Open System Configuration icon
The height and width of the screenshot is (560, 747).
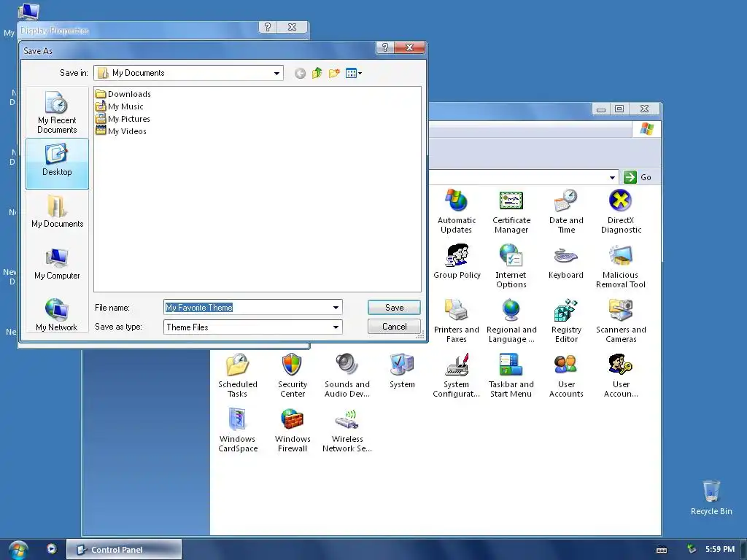[457, 376]
